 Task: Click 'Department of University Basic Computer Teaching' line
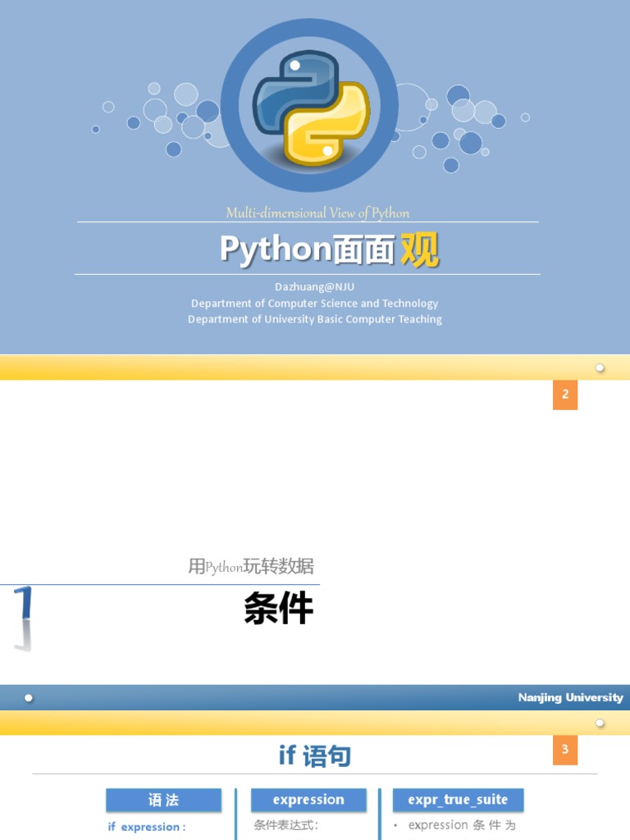pos(315,319)
